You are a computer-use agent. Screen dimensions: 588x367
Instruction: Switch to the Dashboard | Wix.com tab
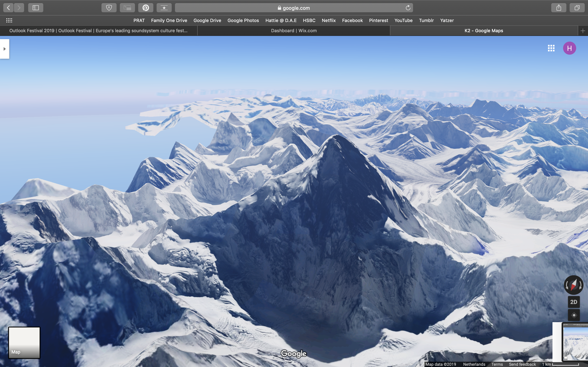(x=294, y=31)
